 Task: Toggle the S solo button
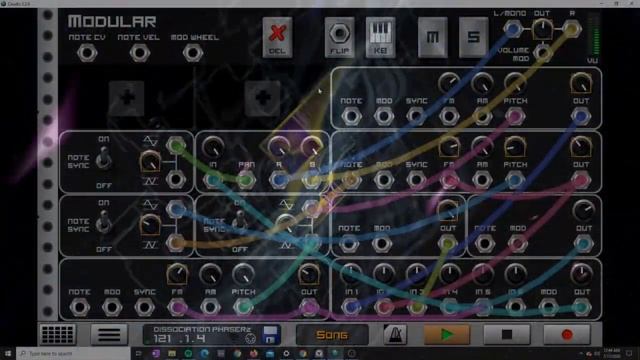[473, 37]
